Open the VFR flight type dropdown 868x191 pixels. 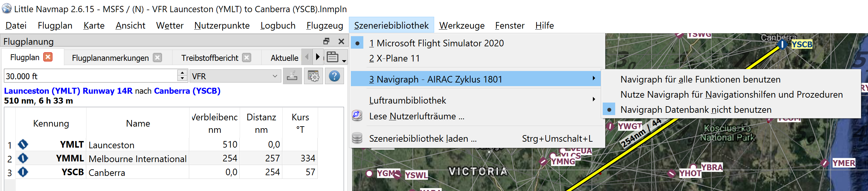(x=235, y=76)
